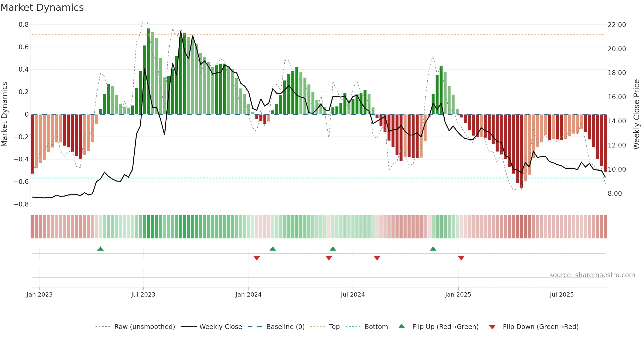Click the Jul 2025 x-axis label
The width and height of the screenshot is (644, 362).
(x=562, y=294)
